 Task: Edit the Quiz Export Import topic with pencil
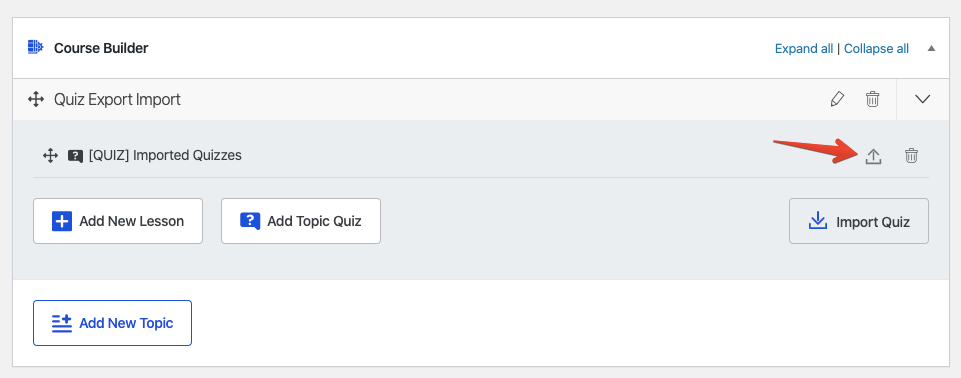[837, 99]
